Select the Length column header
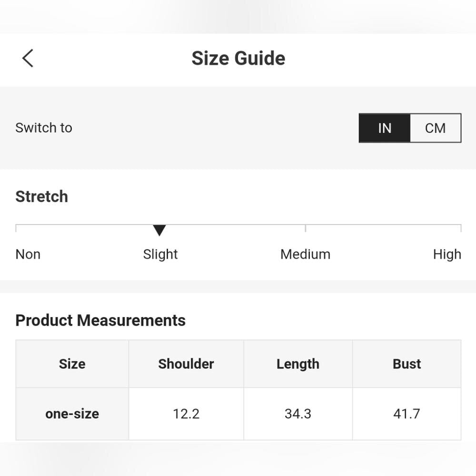This screenshot has height=476, width=476. [x=298, y=364]
